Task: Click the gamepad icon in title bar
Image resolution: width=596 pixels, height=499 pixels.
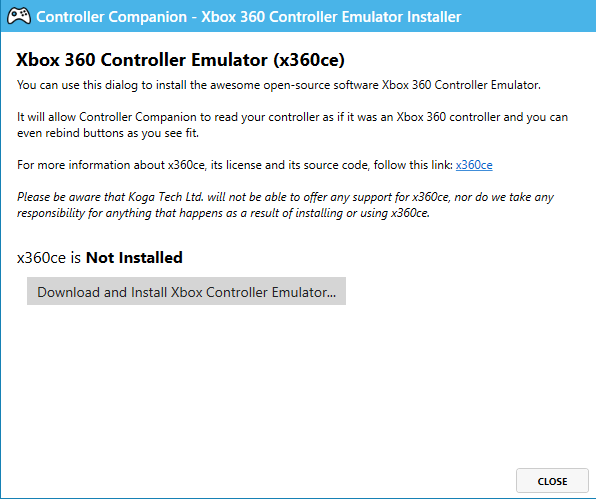Action: tap(19, 16)
